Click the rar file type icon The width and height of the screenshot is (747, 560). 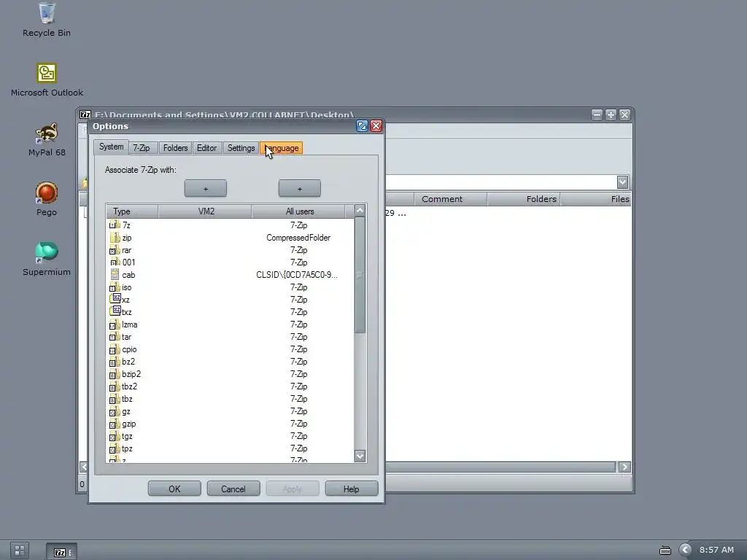click(115, 250)
